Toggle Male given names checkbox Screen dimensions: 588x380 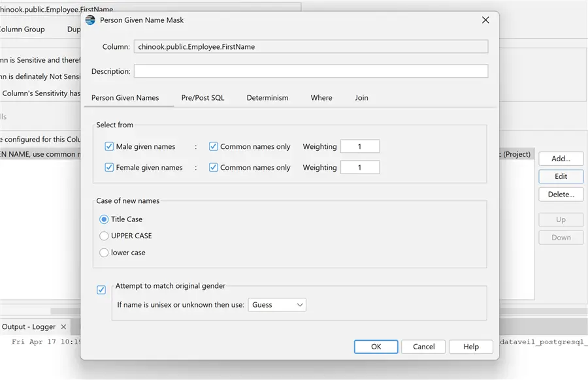pos(109,146)
